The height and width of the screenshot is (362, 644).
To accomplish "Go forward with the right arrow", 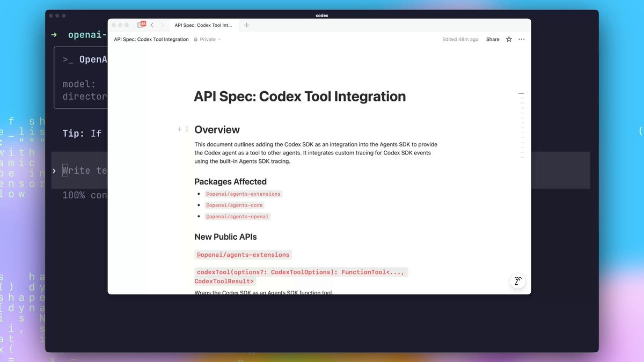I will (x=162, y=25).
